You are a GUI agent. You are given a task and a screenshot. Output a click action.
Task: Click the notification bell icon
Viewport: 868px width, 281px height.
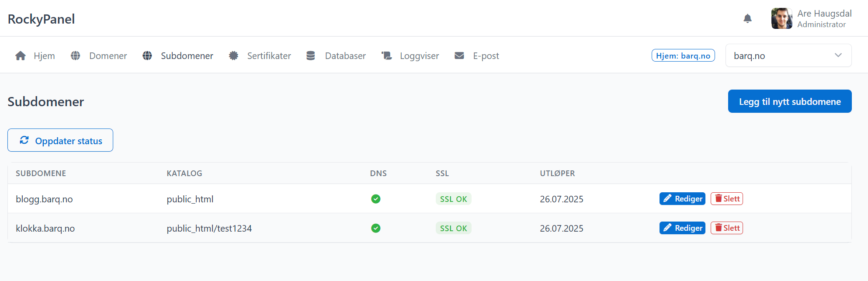point(747,18)
